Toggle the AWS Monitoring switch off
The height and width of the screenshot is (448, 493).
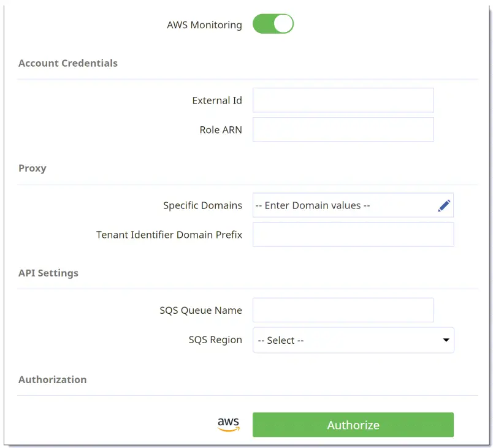click(273, 24)
